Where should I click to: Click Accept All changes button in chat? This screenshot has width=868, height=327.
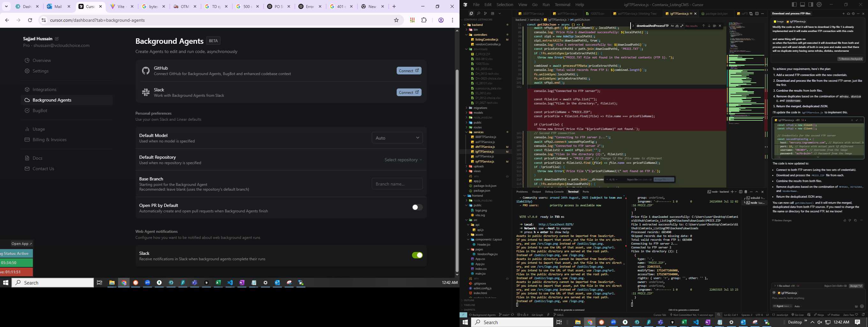(x=856, y=286)
